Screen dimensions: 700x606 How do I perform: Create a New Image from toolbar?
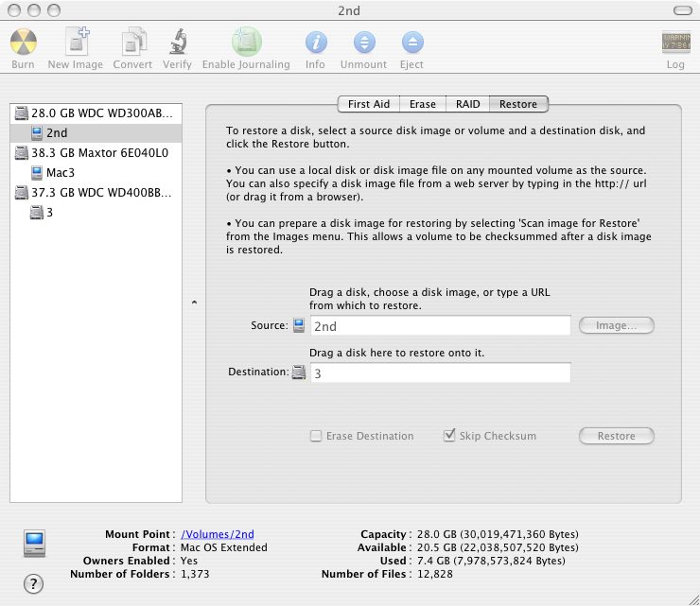[x=76, y=41]
